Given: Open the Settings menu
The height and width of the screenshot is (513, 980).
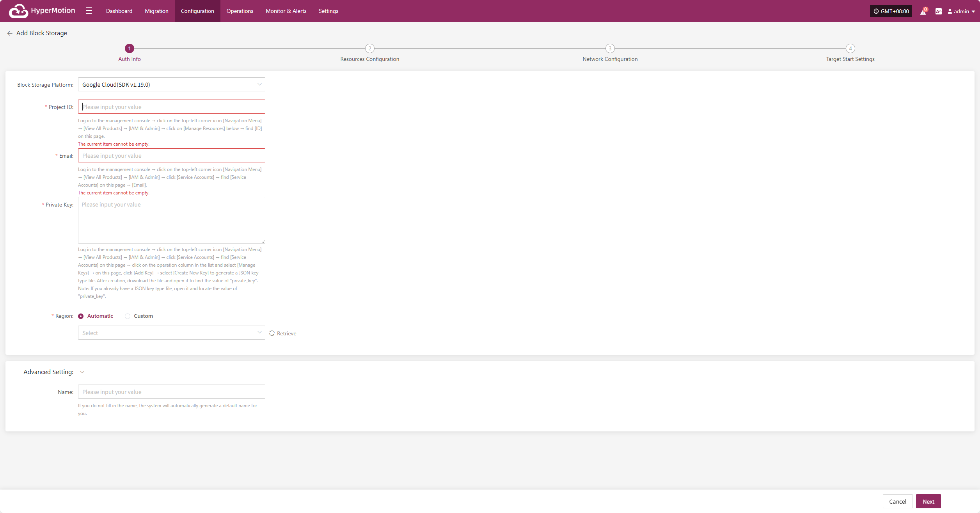Looking at the screenshot, I should coord(328,11).
